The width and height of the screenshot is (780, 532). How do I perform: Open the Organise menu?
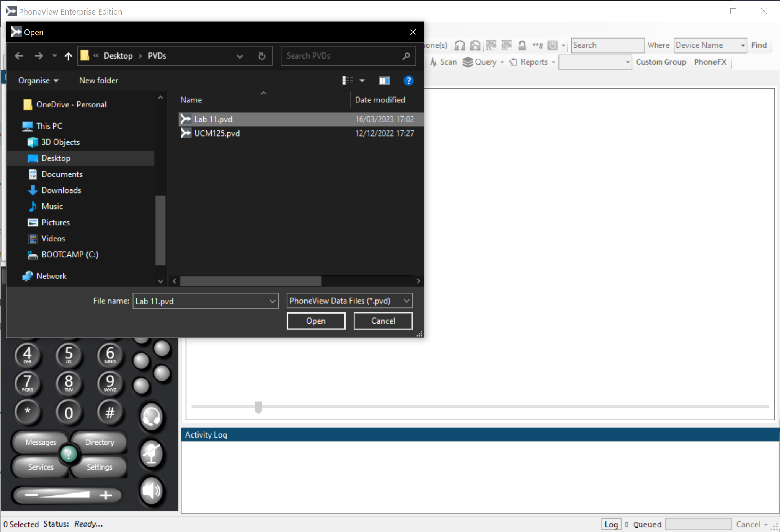click(38, 81)
